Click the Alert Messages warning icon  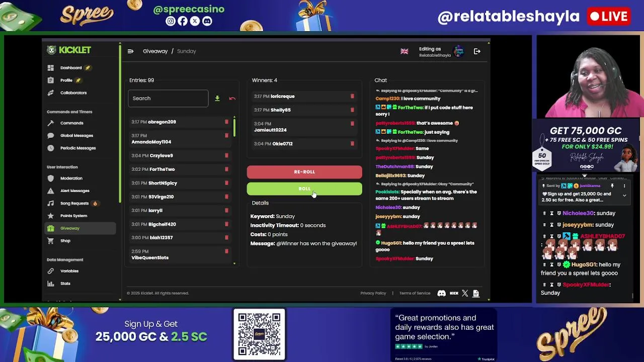coord(50,191)
